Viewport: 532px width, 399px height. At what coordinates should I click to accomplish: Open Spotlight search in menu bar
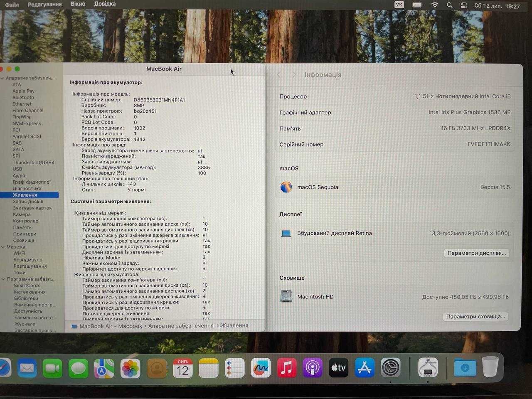450,5
